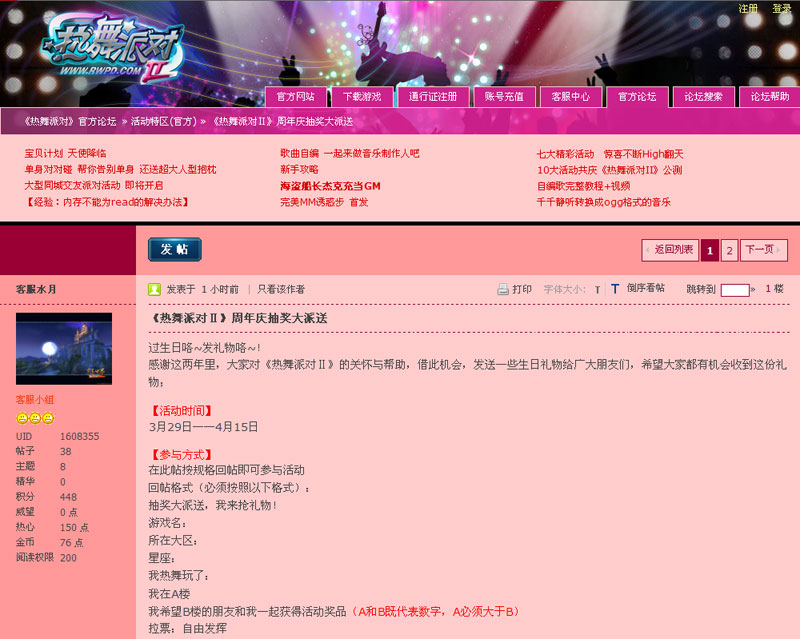Click the 下一页 next page button
The height and width of the screenshot is (639, 800).
(x=763, y=250)
